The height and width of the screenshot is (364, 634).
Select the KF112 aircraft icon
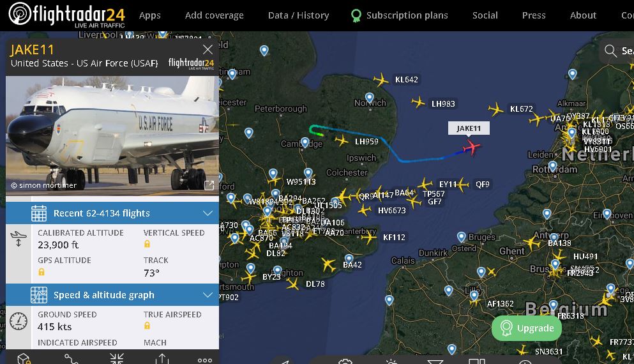pos(369,237)
